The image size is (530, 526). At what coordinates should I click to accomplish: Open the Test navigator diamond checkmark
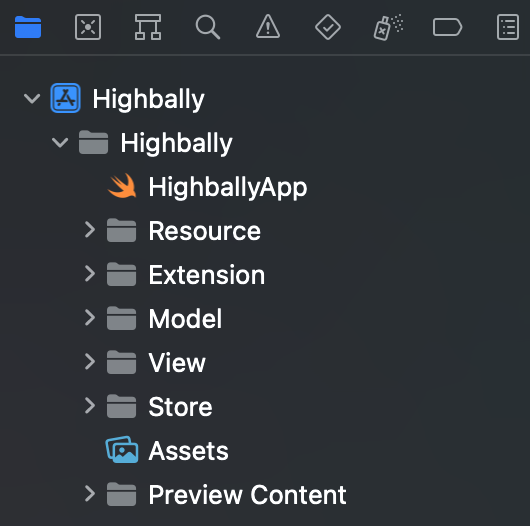[328, 27]
